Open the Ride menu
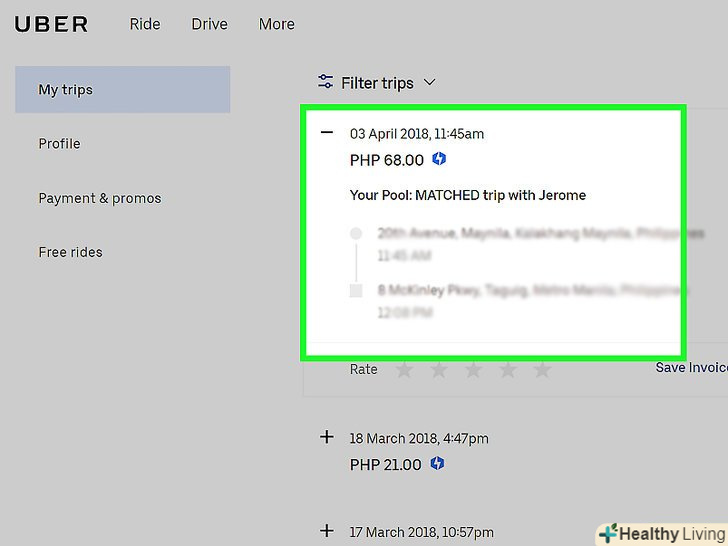The image size is (728, 546). pyautogui.click(x=145, y=24)
